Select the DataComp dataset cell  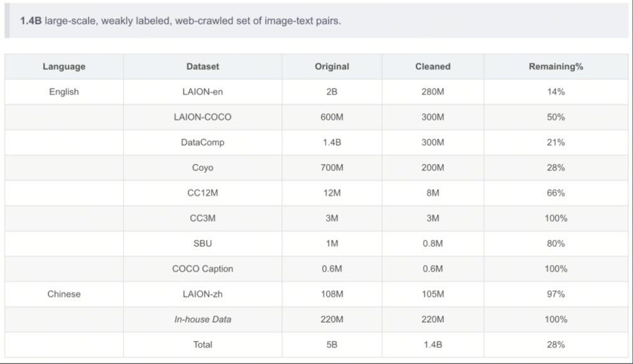click(203, 142)
